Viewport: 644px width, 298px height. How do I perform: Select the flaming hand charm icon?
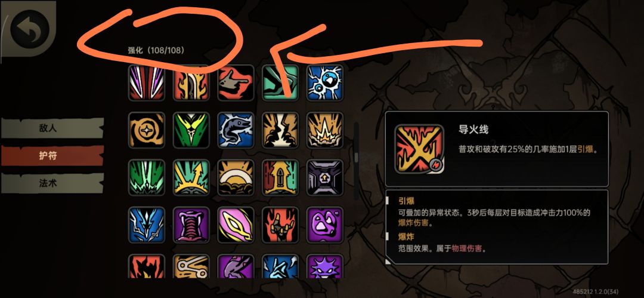coord(280,225)
